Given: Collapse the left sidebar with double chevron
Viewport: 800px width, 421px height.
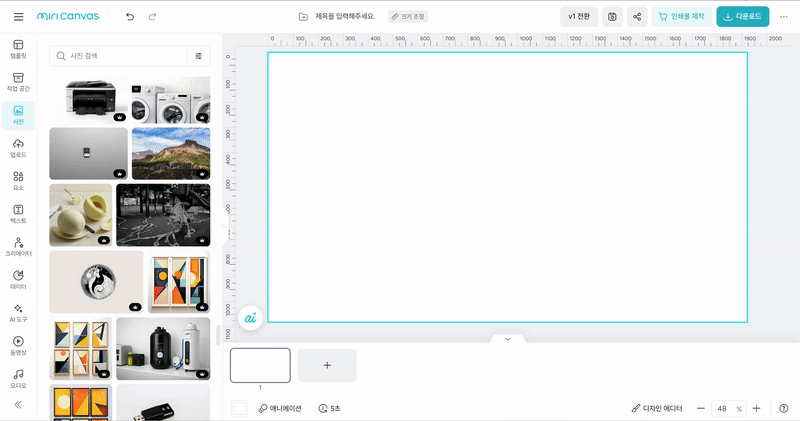Looking at the screenshot, I should point(18,404).
